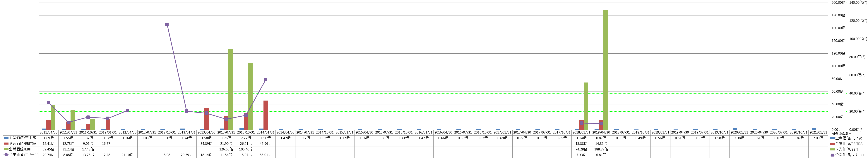Select the 0.49倍 売上高 cell for 2018/10/31
The height and width of the screenshot is (158, 868).
[641, 138]
